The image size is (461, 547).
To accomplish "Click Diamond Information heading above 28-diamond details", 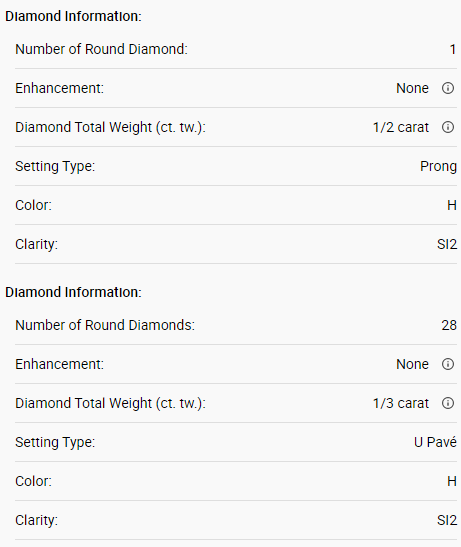I will click(x=73, y=292).
